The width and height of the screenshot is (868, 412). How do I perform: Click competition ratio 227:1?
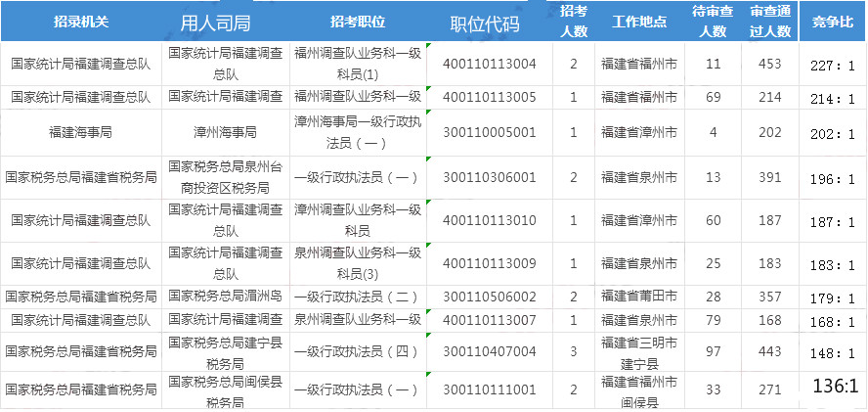(833, 66)
